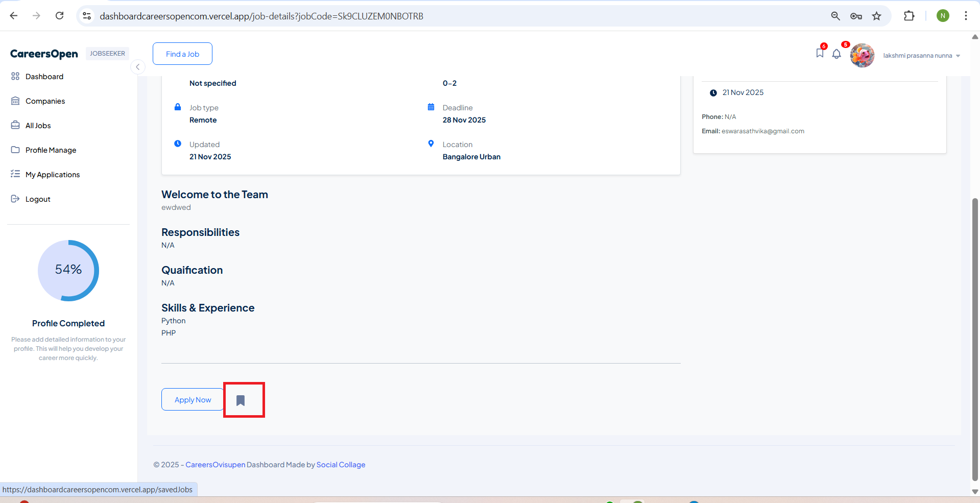
Task: View My Applications list
Action: point(53,175)
